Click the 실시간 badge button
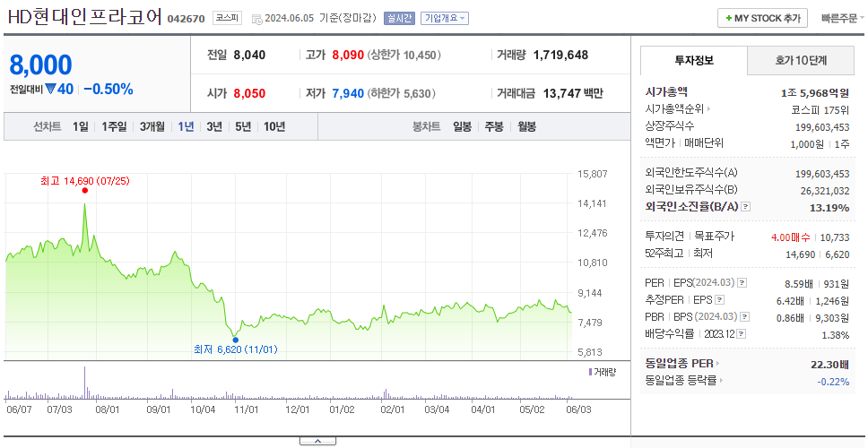Screen dimensions: 868x448 [398, 18]
